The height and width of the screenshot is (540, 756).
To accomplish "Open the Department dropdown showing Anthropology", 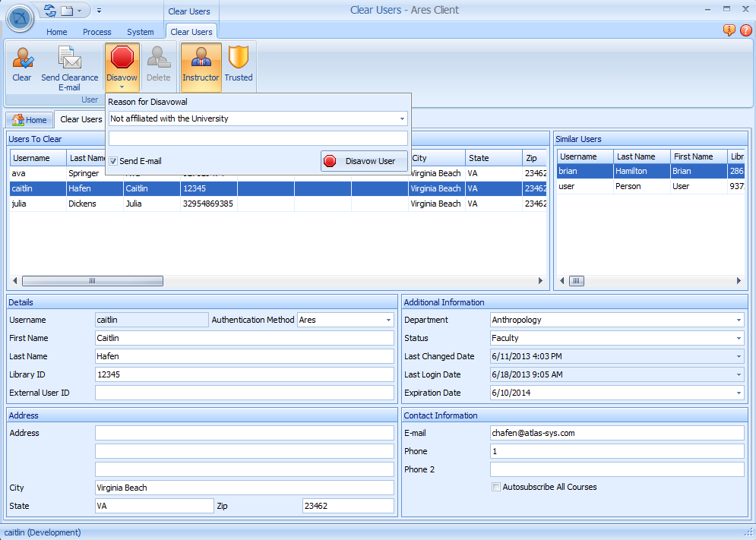I will click(x=738, y=320).
